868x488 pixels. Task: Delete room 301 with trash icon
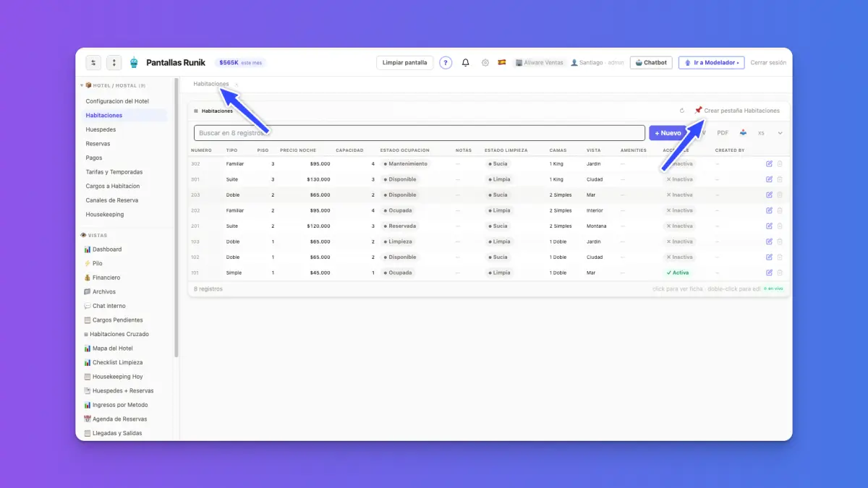[780, 179]
